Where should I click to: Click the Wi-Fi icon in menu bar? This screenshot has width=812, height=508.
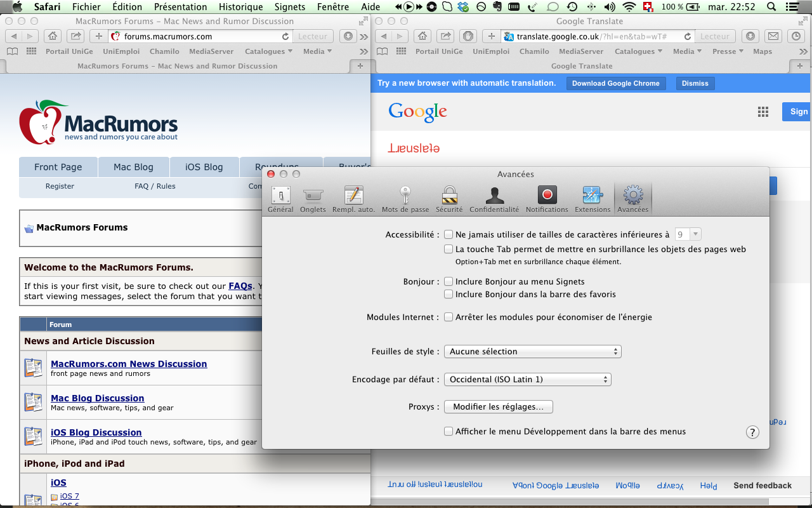[629, 7]
